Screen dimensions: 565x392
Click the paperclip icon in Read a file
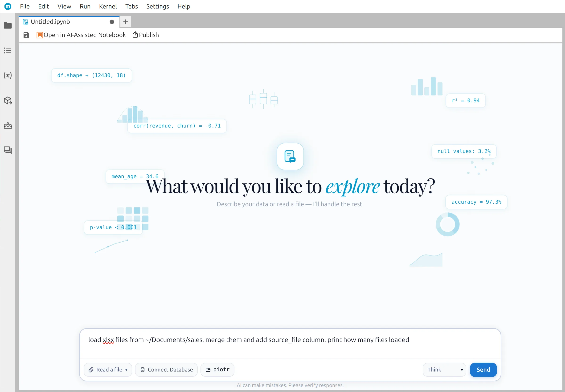tap(91, 370)
